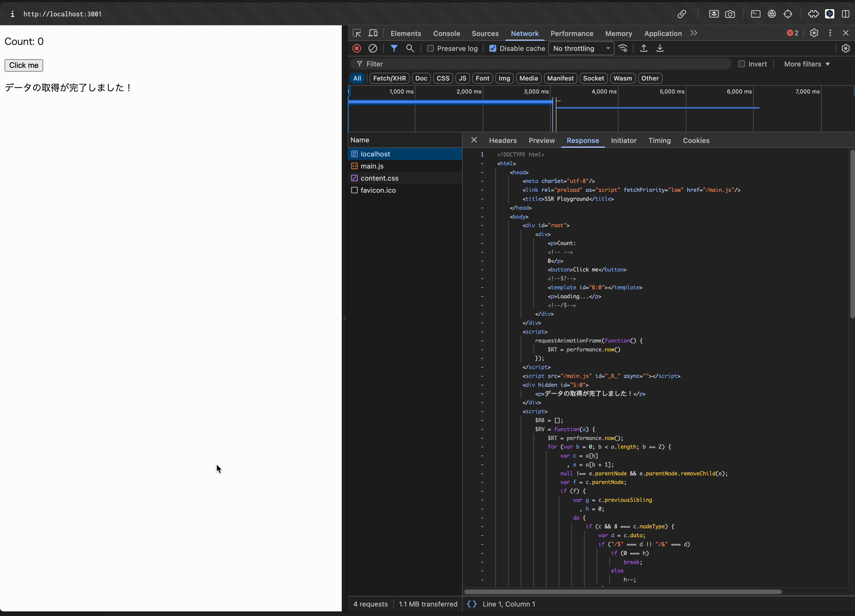Open the No throttling dropdown
Screen dimensions: 855x616
[581, 48]
